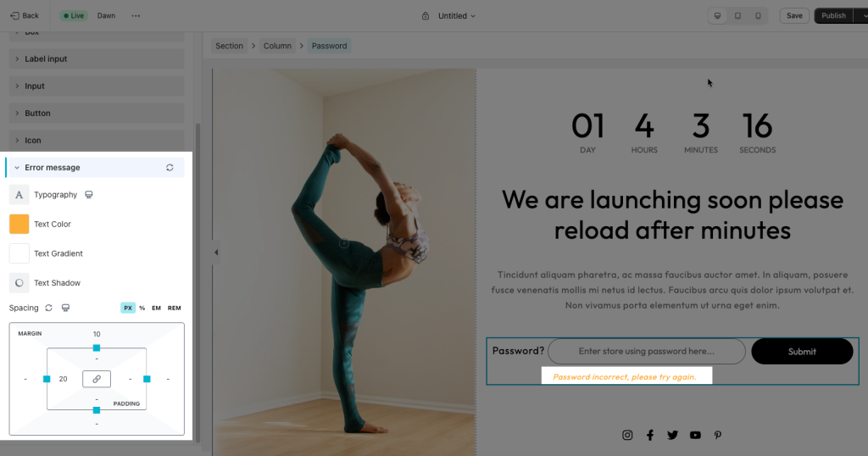Open the Untitled page dropdown
868x456 pixels.
[457, 16]
